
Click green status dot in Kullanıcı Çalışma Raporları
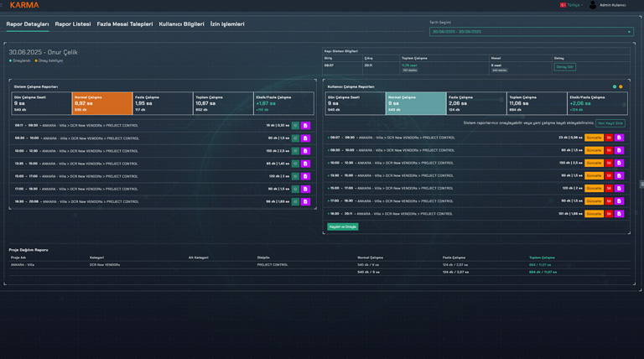[x=615, y=86]
